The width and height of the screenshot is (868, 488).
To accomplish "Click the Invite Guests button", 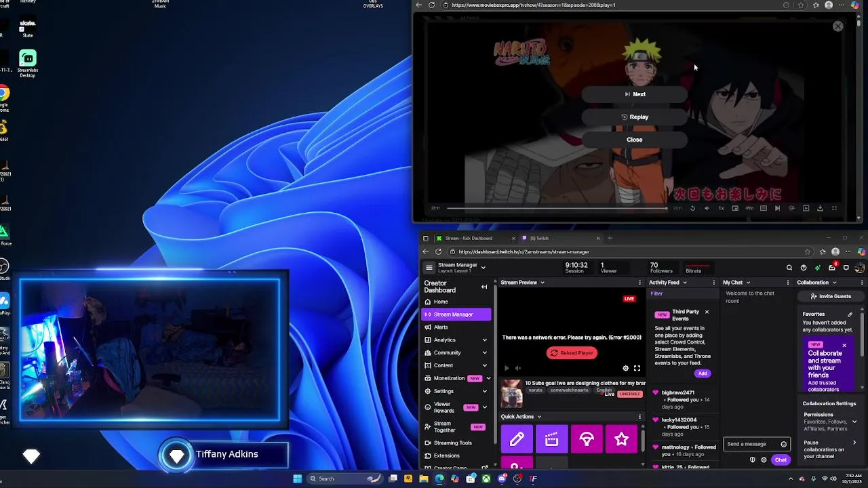I will tap(830, 296).
